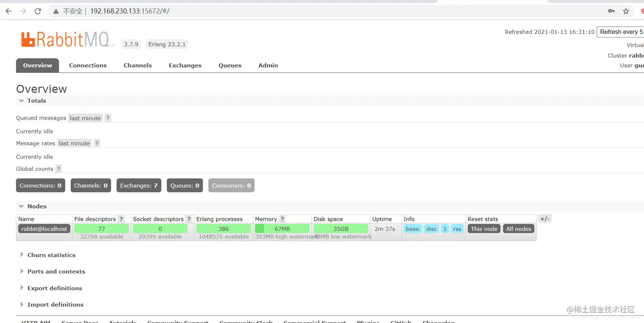Image resolution: width=644 pixels, height=323 pixels.
Task: Click the 1048576 available text
Action: [224, 237]
